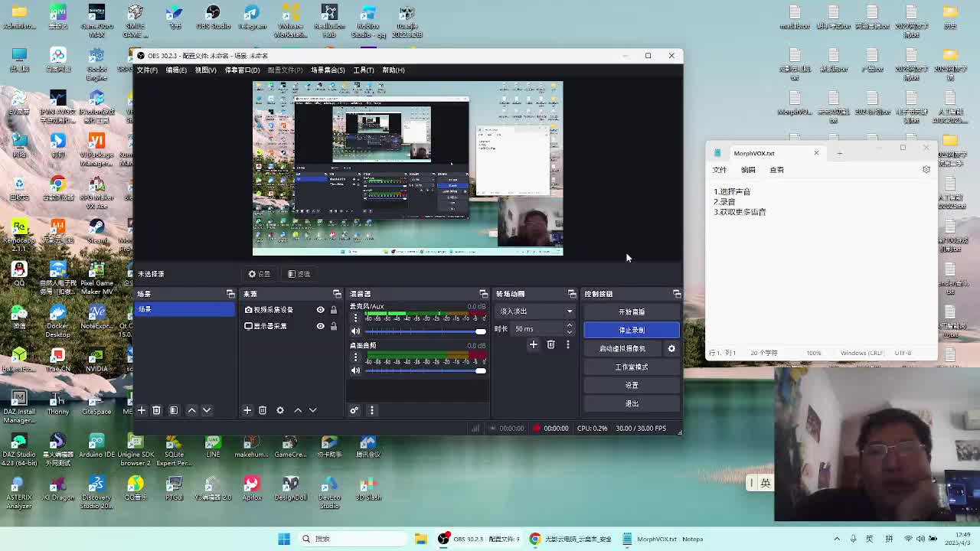Click the 停止录制 button

(x=631, y=330)
